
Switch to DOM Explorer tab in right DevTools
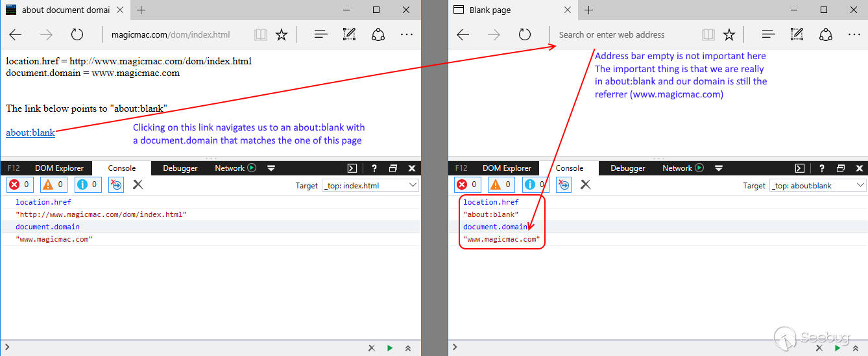(507, 168)
